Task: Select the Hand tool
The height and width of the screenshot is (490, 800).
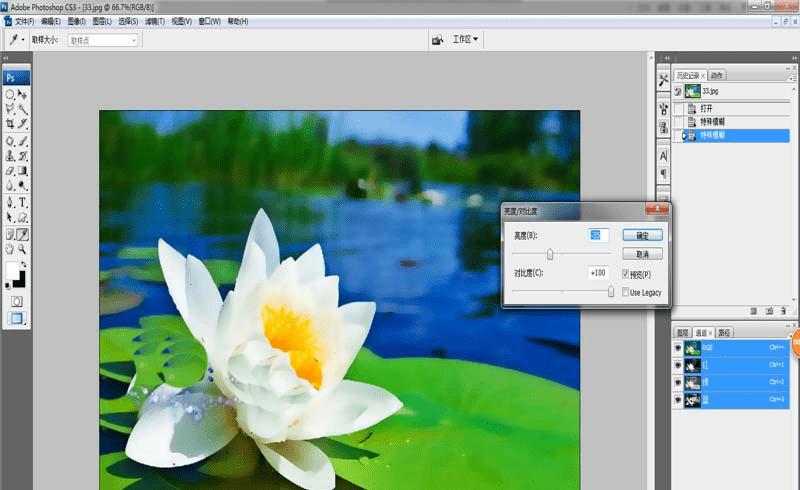Action: click(x=10, y=249)
